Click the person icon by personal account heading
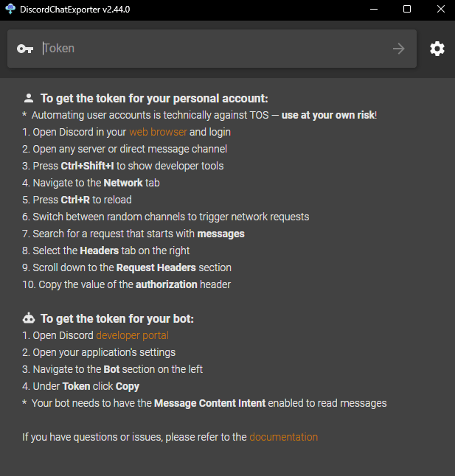 [29, 98]
